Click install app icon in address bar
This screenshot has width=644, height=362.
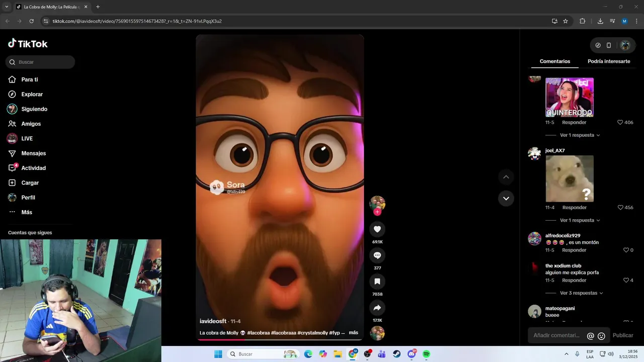[554, 21]
